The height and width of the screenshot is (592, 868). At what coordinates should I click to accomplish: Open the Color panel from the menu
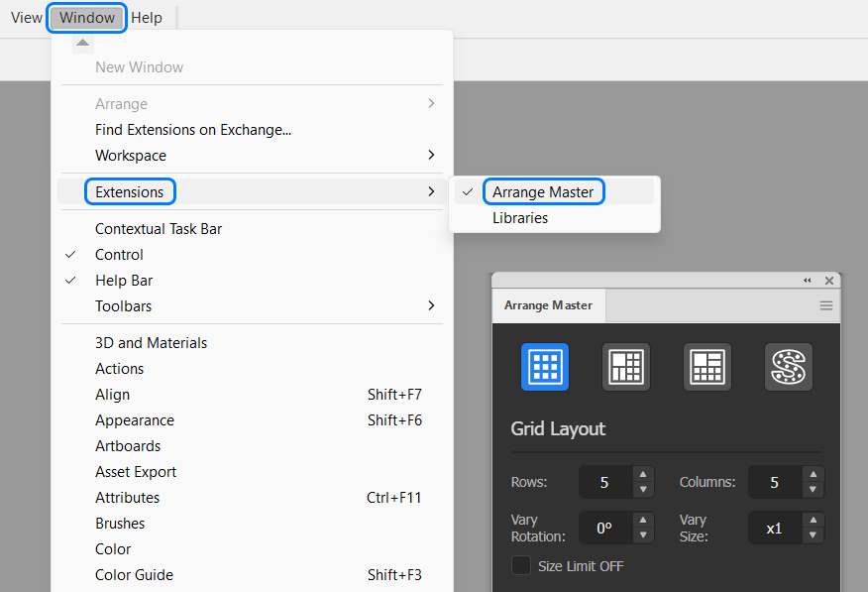[252, 548]
